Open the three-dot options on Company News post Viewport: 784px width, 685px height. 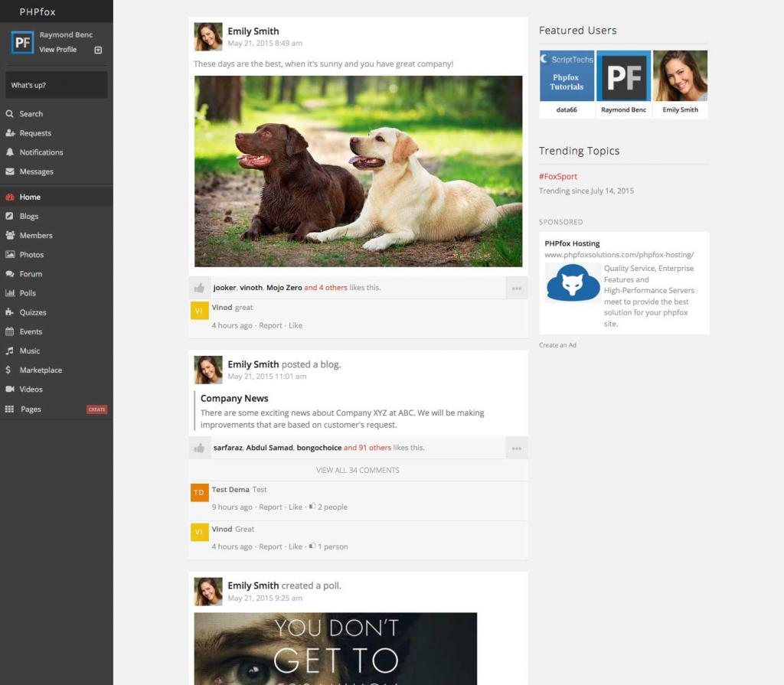517,448
